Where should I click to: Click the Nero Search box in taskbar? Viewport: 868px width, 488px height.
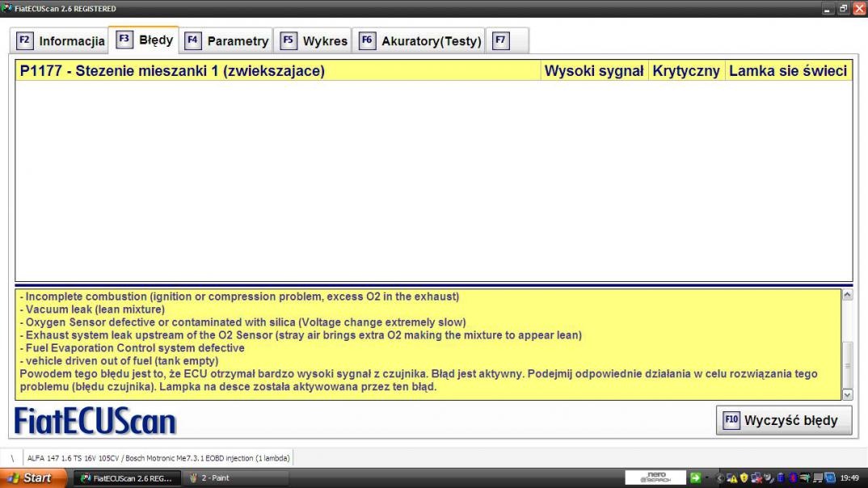655,477
